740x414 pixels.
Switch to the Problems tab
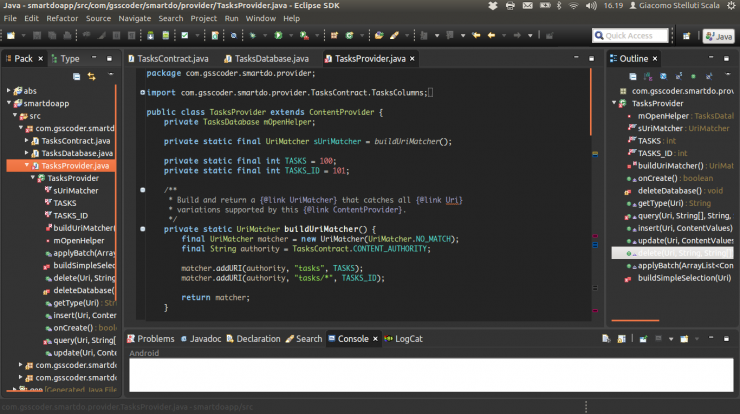click(x=151, y=338)
